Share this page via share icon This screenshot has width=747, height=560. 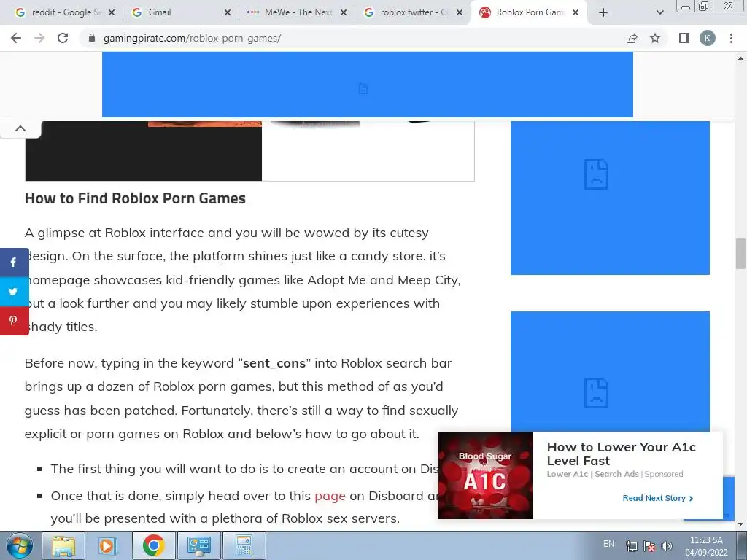pos(632,38)
